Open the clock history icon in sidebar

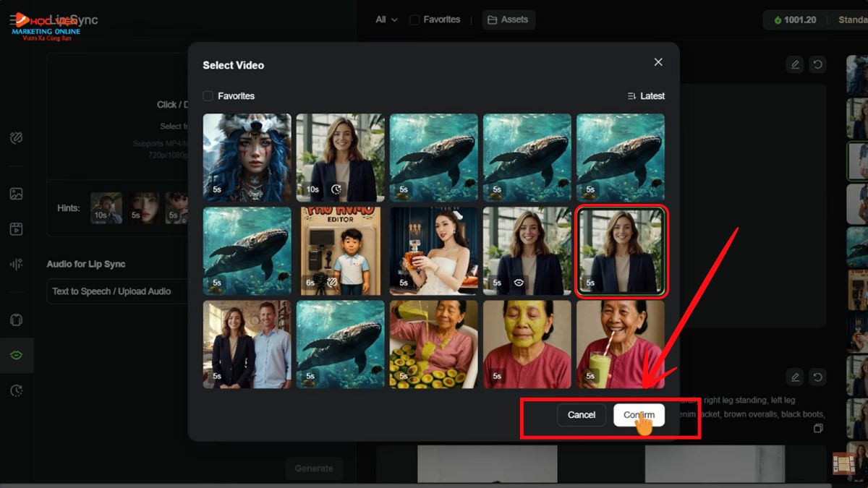coord(17,390)
